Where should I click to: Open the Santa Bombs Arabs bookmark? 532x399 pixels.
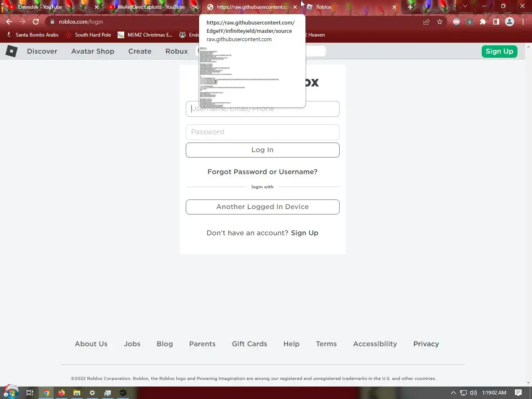click(33, 35)
